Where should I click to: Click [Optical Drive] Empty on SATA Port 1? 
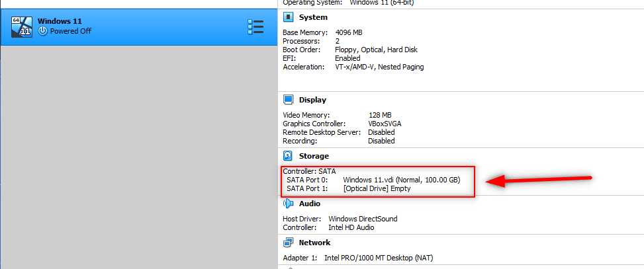click(x=377, y=188)
